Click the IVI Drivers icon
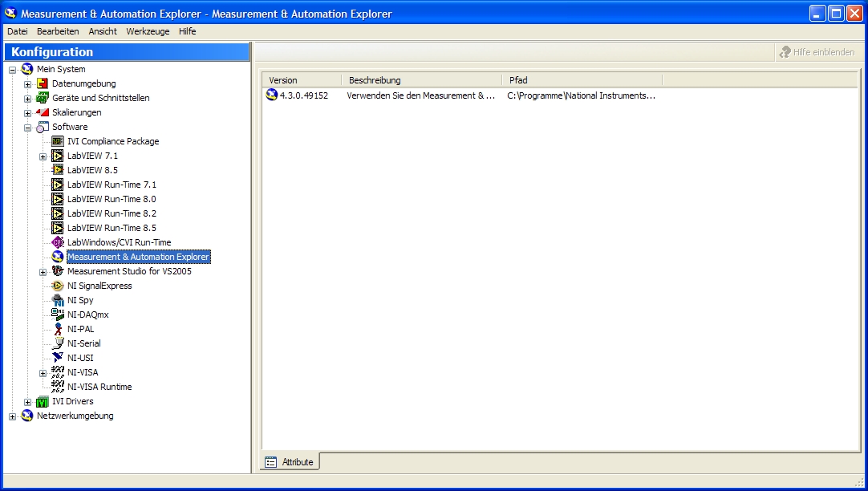The height and width of the screenshot is (491, 868). coord(42,401)
